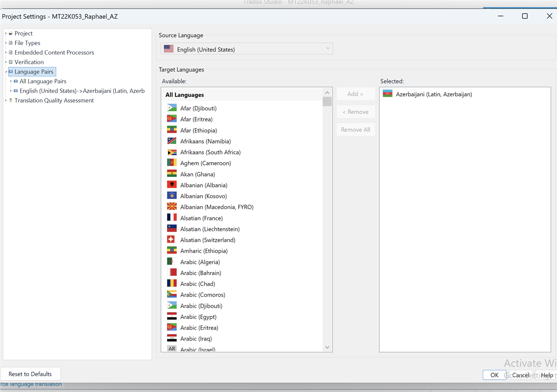This screenshot has width=557, height=392.
Task: Expand the File Types tree node
Action: (x=6, y=43)
